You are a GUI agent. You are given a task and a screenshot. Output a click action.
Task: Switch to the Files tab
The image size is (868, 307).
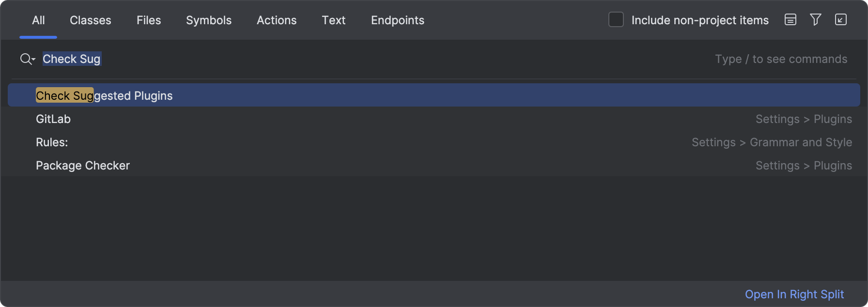click(x=148, y=20)
